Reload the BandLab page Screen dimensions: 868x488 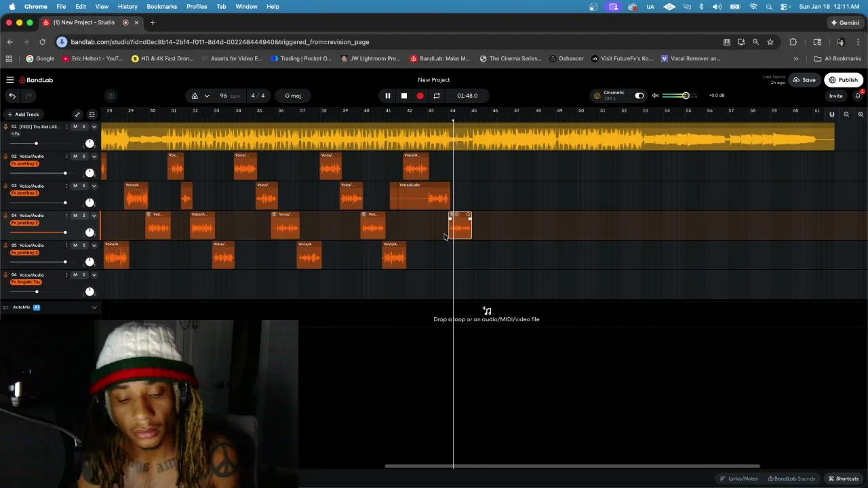pyautogui.click(x=42, y=42)
